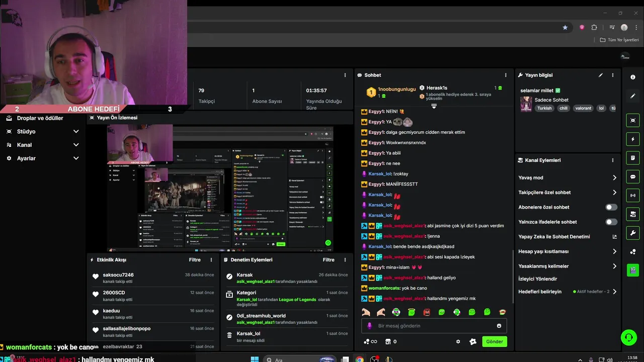Click the green clapperboard icon in sidebar
This screenshot has height=362, width=644.
(633, 270)
